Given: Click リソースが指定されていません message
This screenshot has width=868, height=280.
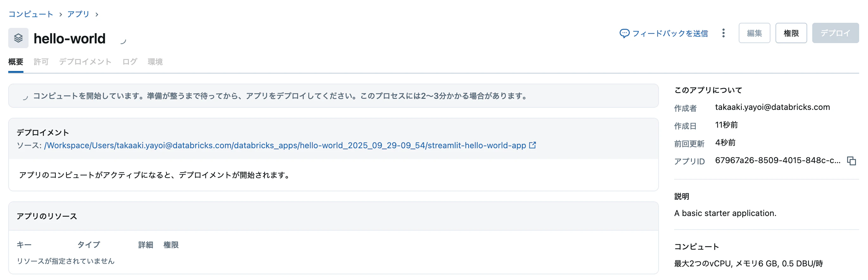Looking at the screenshot, I should point(66,261).
